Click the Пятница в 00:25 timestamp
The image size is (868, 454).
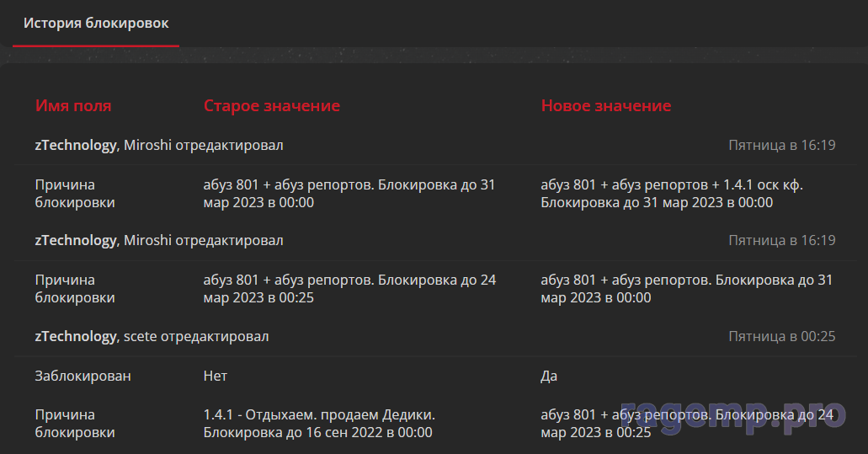(781, 337)
